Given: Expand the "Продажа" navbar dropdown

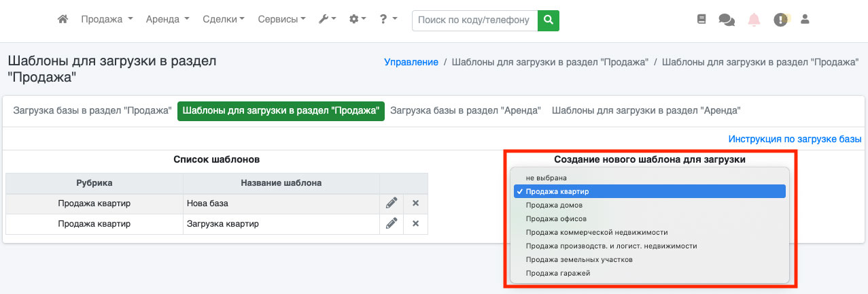Looking at the screenshot, I should [107, 20].
